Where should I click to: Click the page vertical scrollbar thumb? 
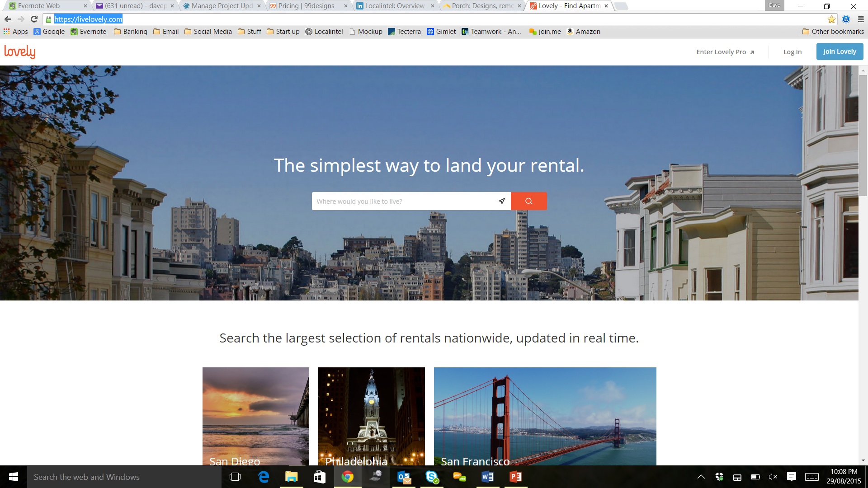pyautogui.click(x=863, y=136)
